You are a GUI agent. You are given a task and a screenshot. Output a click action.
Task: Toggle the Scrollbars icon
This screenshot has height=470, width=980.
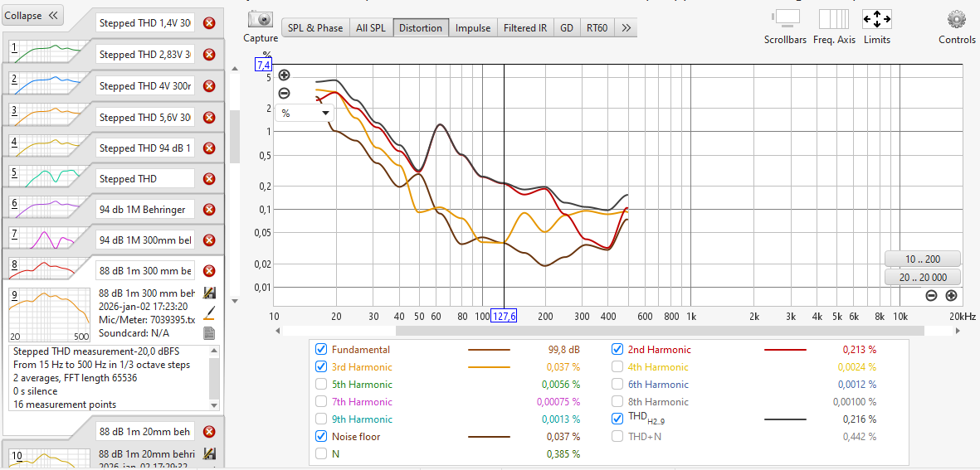785,19
